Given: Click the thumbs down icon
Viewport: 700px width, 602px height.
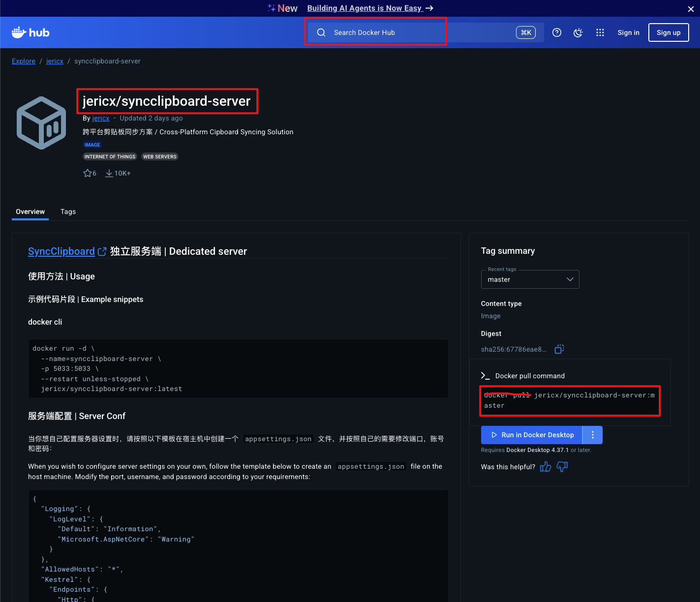Looking at the screenshot, I should tap(562, 467).
